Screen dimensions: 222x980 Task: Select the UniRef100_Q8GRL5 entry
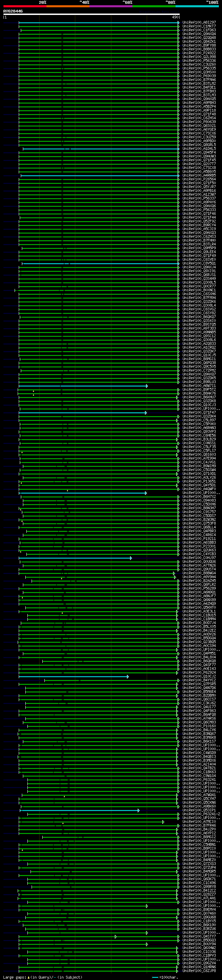tap(199, 145)
